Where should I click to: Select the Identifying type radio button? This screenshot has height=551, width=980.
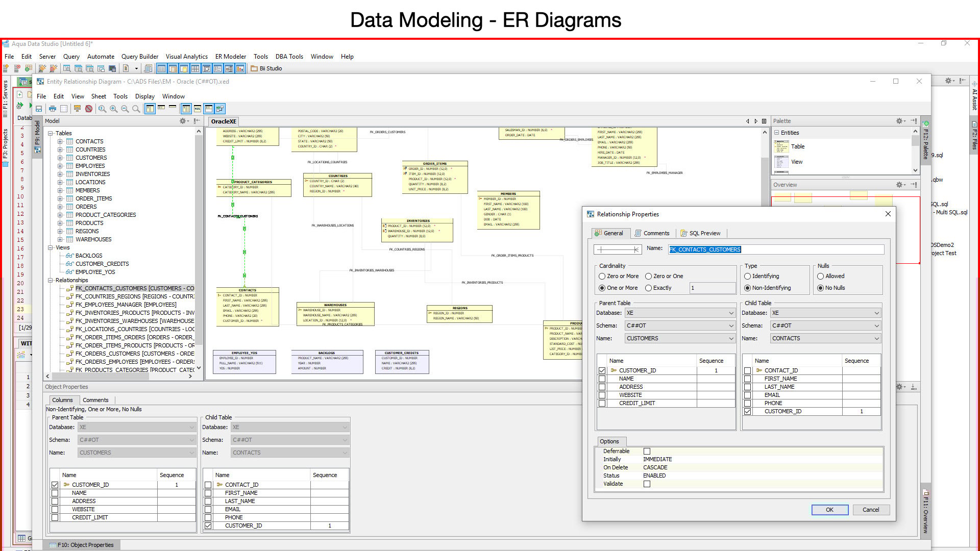coord(747,276)
